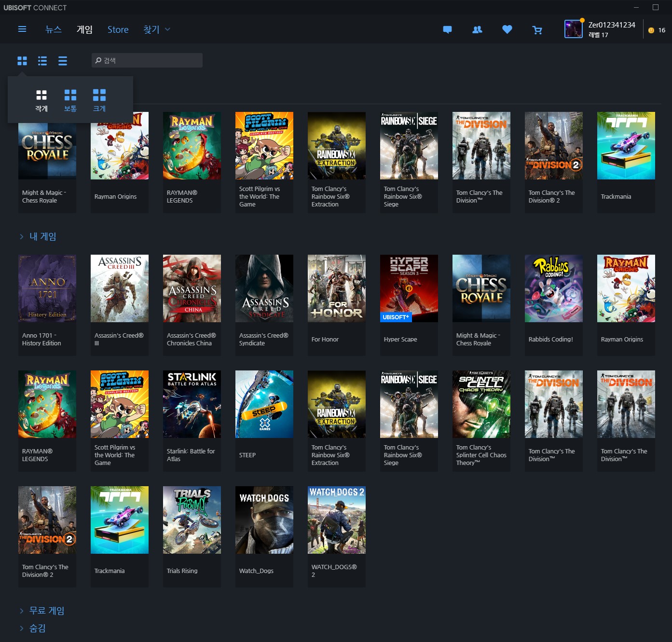Open RAYMAN LEGENDS cover in top row
672x642 pixels.
point(192,146)
